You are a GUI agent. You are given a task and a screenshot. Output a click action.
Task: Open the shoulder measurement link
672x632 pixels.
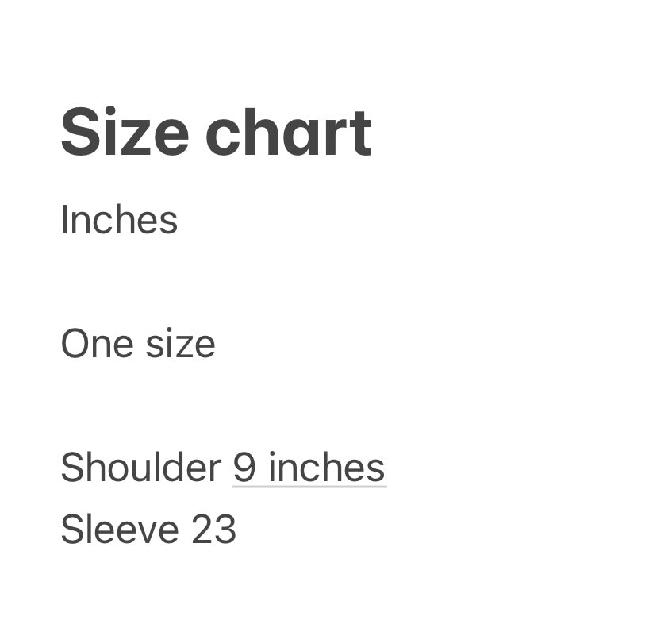click(x=309, y=467)
